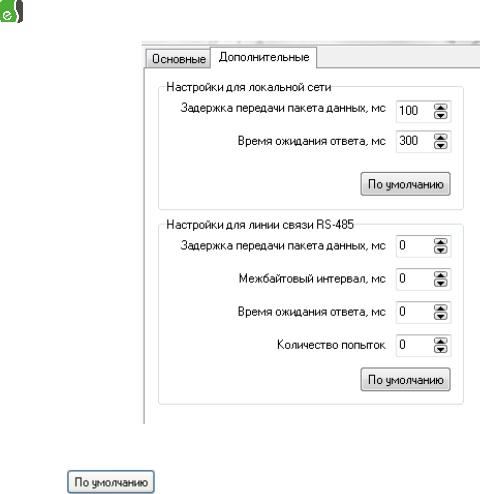The height and width of the screenshot is (494, 480).
Task: Increase local network packet delay value 100
Action: click(441, 107)
